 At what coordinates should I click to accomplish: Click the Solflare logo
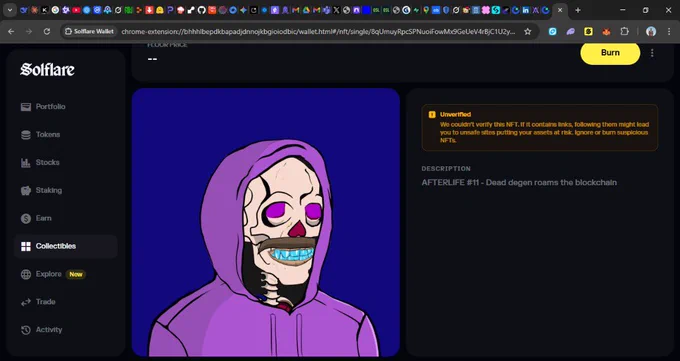47,69
